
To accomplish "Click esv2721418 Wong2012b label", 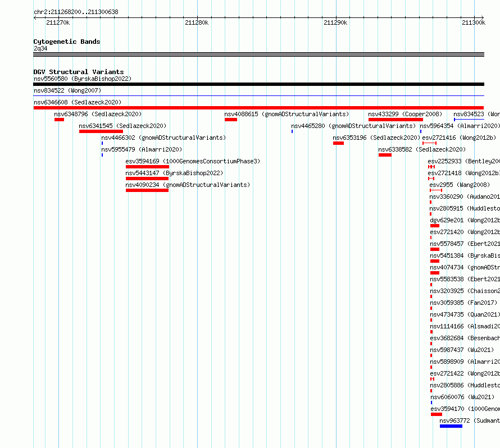I will 463,173.
